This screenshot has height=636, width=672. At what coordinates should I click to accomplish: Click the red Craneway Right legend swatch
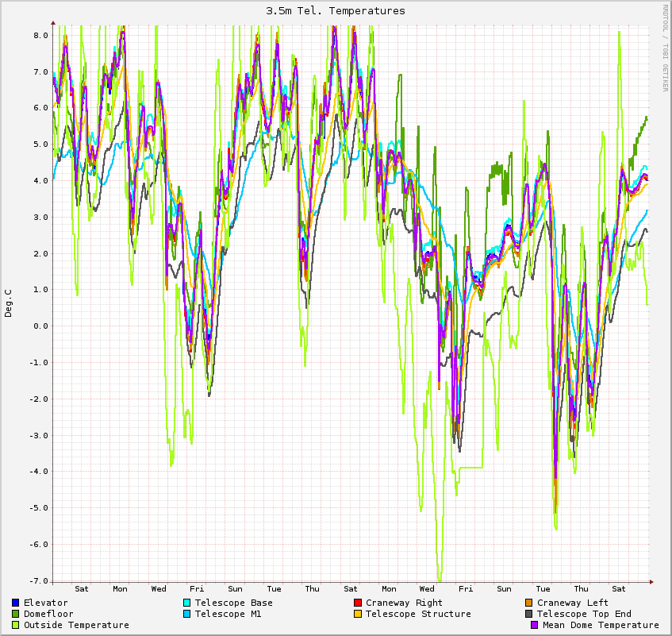click(x=358, y=603)
